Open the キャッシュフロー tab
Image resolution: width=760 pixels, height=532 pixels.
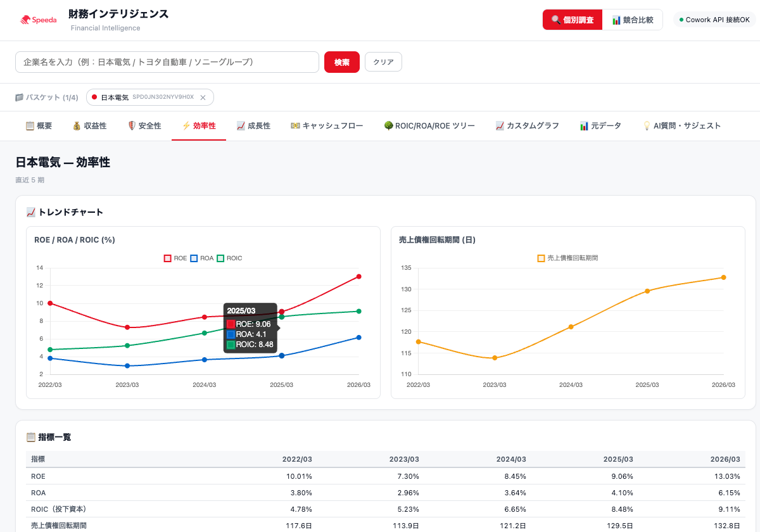[x=327, y=126]
